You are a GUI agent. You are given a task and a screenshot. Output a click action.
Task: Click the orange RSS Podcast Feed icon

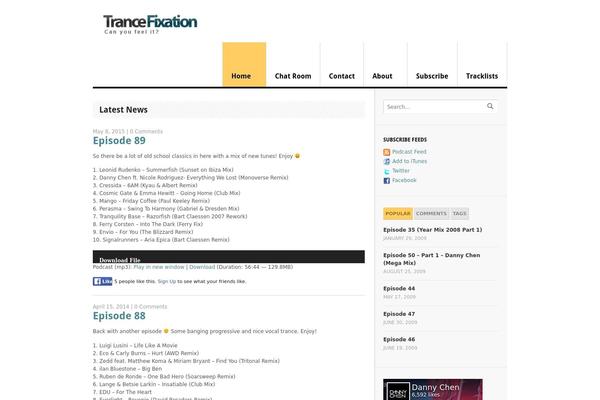pos(386,152)
